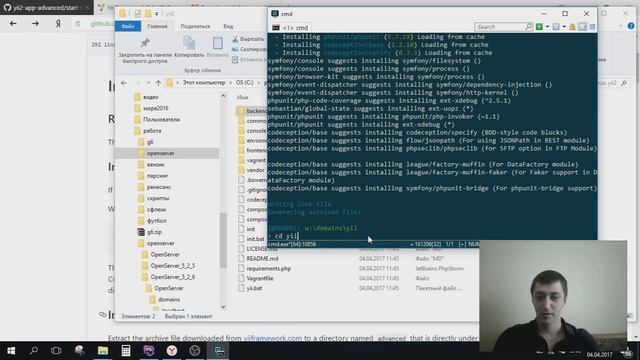Click the cmd window title icon

pos(275,13)
